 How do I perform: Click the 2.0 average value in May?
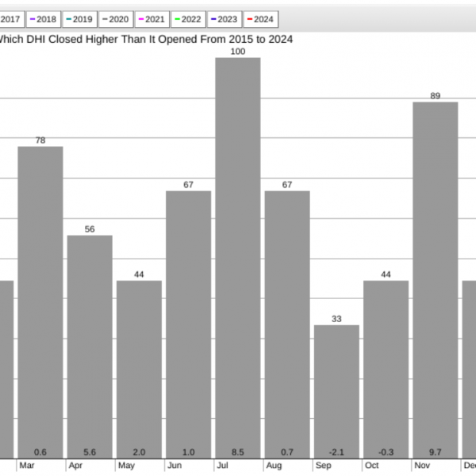coord(139,452)
